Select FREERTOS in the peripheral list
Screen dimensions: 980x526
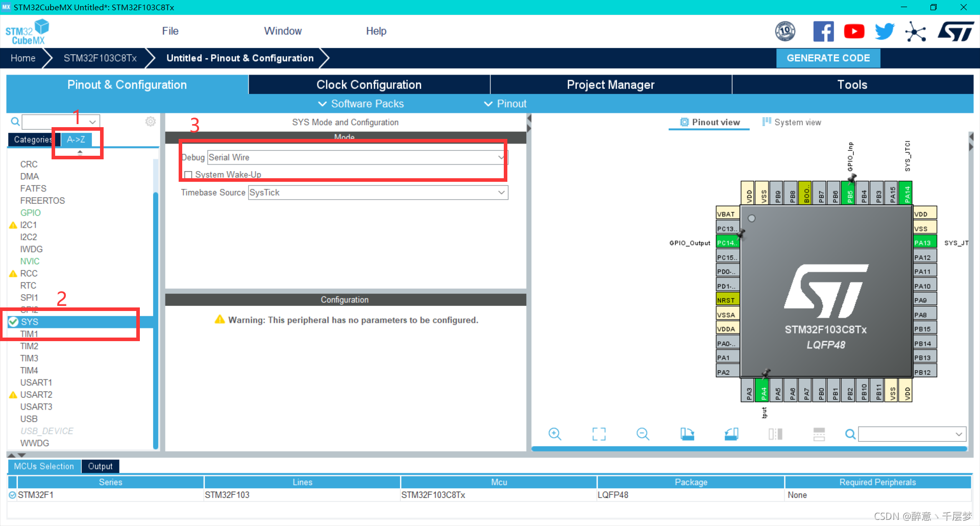tap(42, 201)
